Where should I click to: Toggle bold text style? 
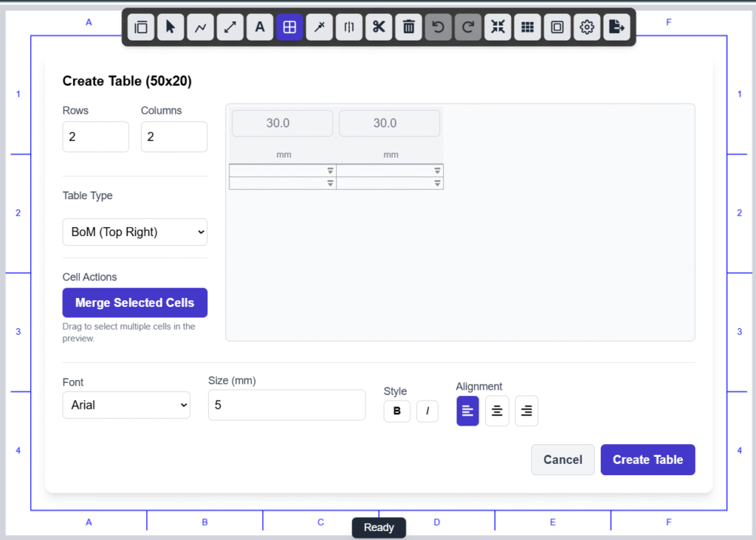click(396, 411)
